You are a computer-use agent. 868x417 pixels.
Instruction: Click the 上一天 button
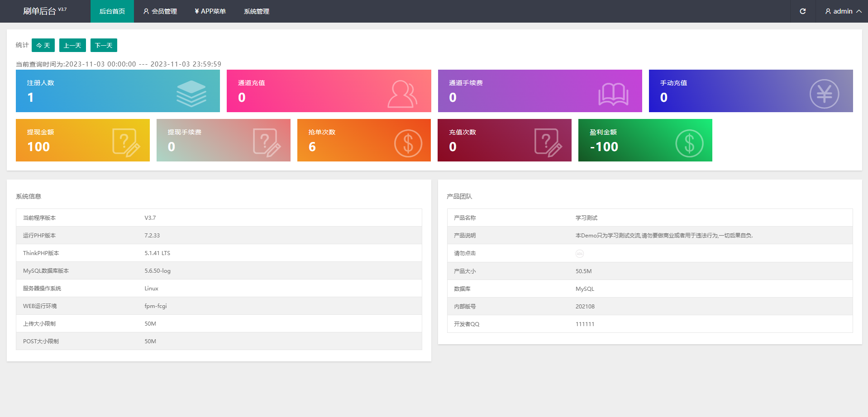[x=72, y=45]
